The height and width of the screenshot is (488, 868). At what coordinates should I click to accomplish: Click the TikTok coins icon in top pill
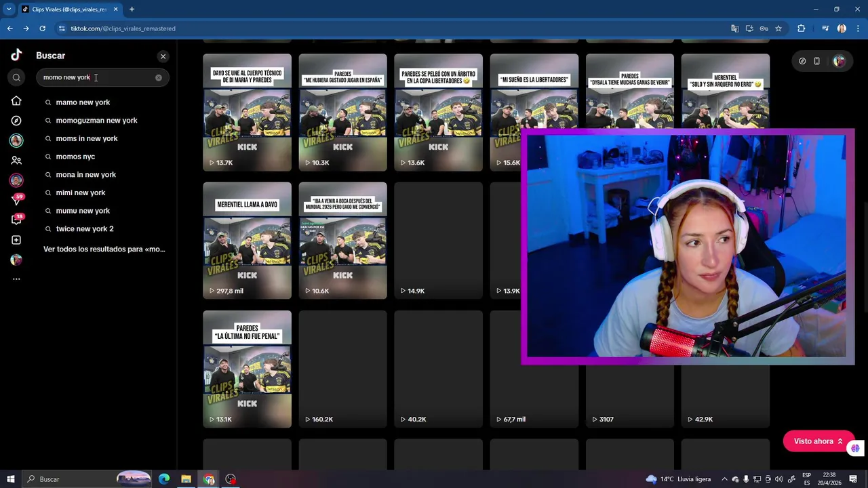tap(802, 61)
